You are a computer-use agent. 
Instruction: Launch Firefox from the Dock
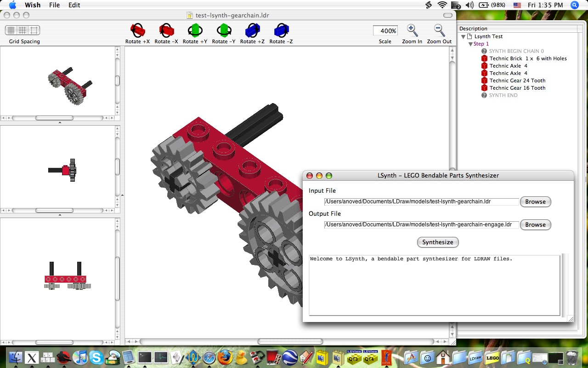(225, 357)
